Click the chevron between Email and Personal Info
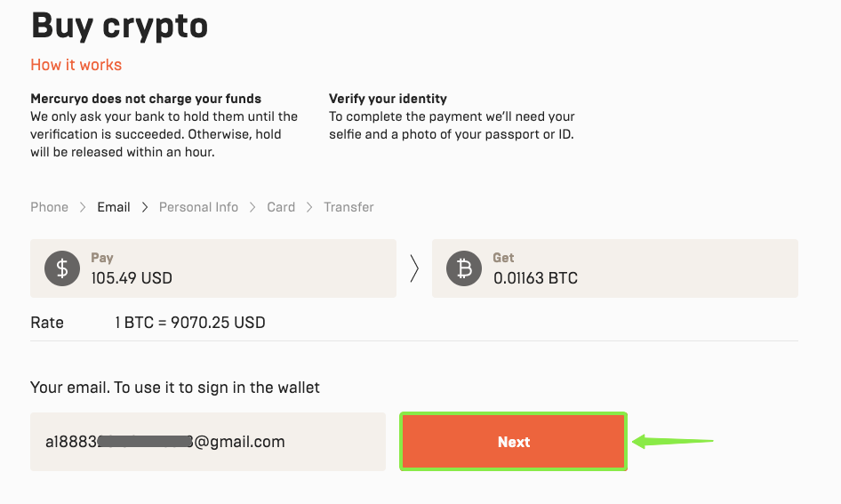Screen dimensions: 841x504 click(x=145, y=207)
